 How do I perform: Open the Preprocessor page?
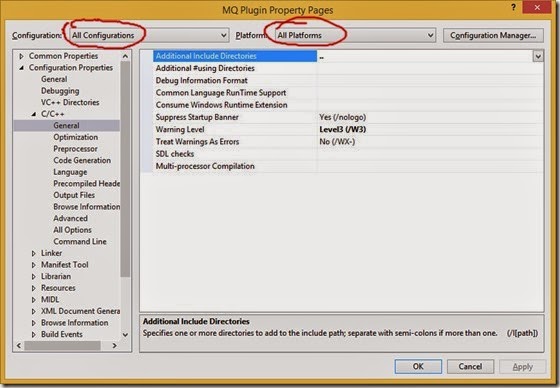(x=75, y=149)
